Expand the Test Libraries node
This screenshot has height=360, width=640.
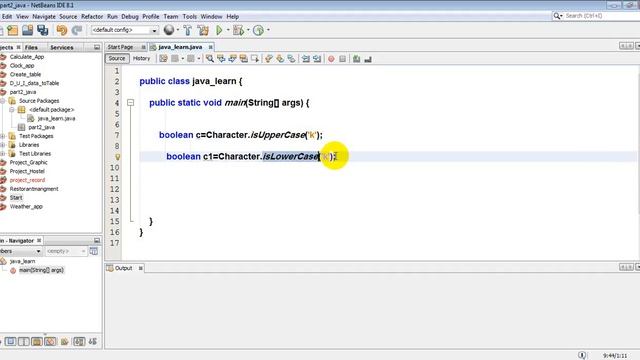click(3, 154)
